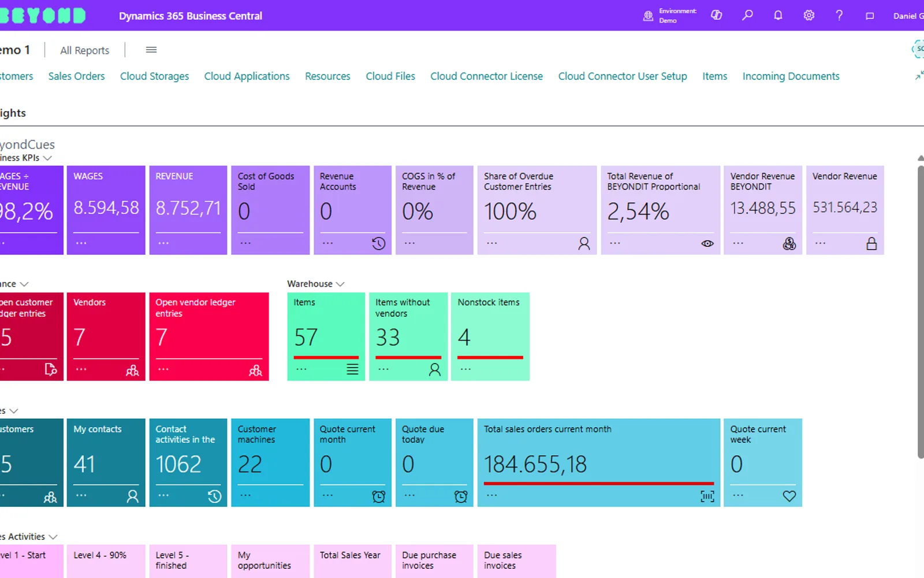Click the person icon on the Share of Overdue tile
Screen dimensions: 924x578
tap(584, 243)
